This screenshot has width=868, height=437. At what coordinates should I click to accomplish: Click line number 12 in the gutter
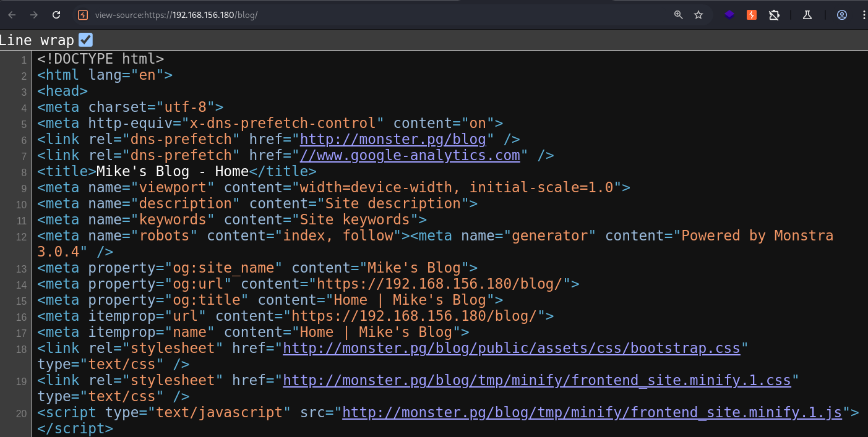22,237
